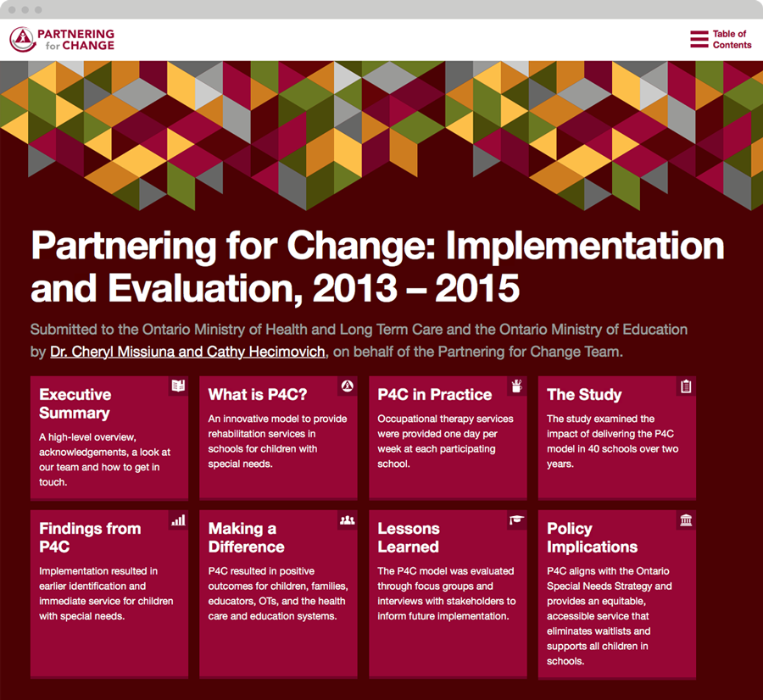Open the What is P4C? heading
The height and width of the screenshot is (700, 763).
click(x=258, y=395)
